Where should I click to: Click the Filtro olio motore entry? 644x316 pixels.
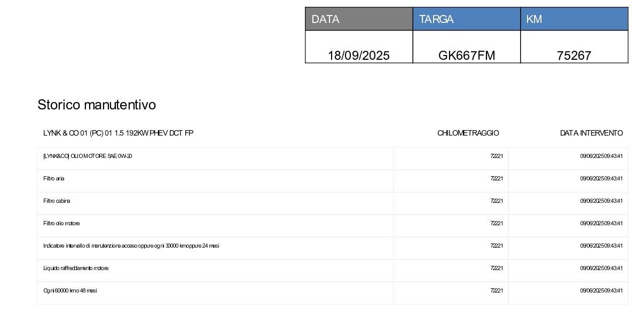(x=61, y=223)
